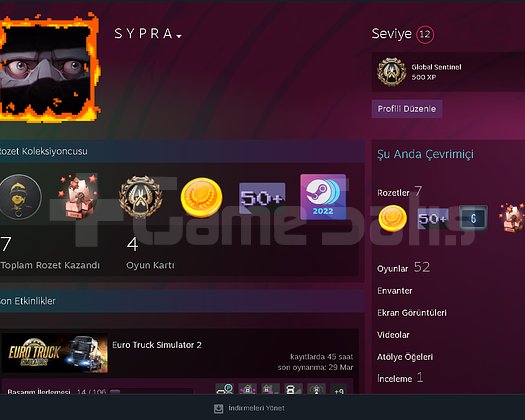Viewport: 525px width, 420px height.
Task: Click the Profili Düzenle button
Action: (x=407, y=109)
